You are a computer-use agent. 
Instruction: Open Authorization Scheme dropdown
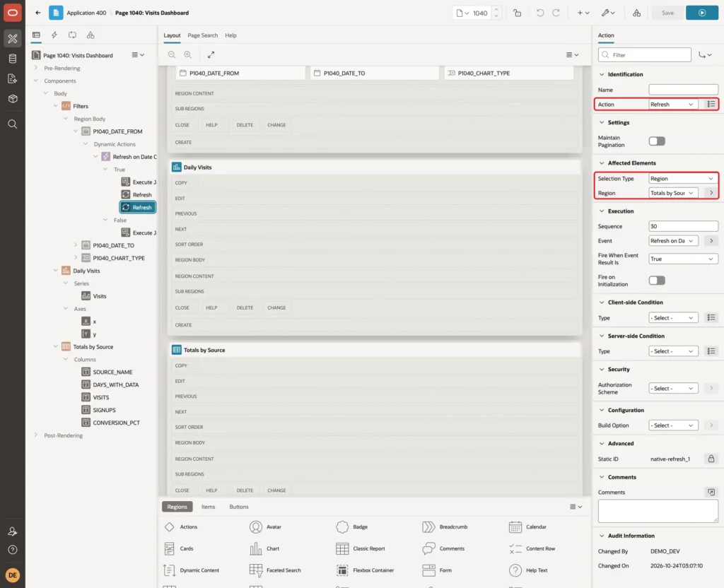673,389
